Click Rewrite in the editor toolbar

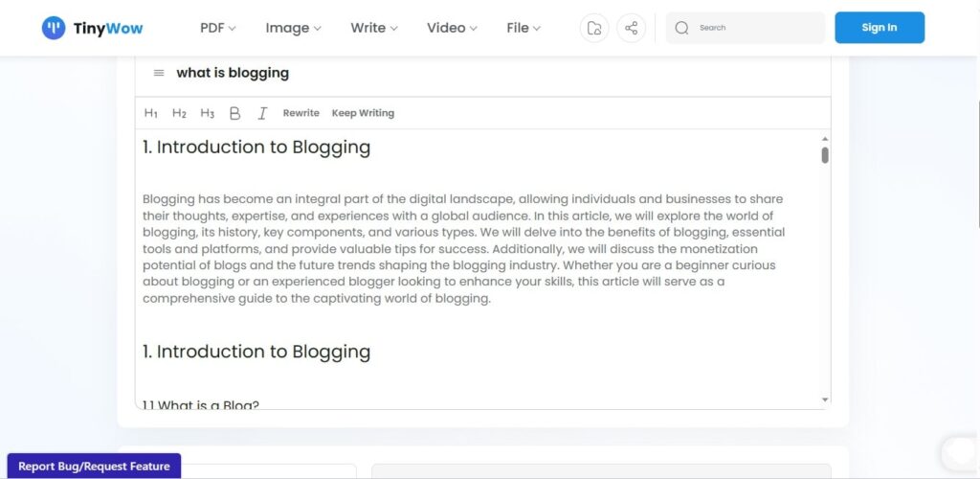[x=301, y=113]
